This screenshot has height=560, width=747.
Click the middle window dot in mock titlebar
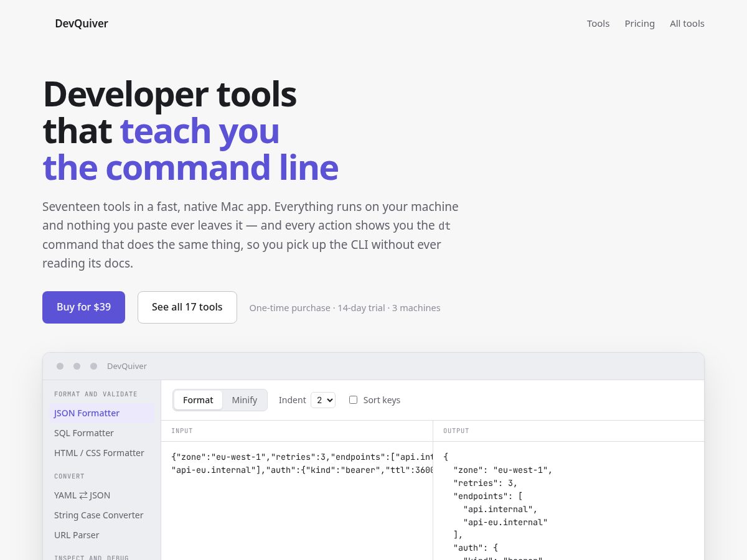click(x=77, y=366)
